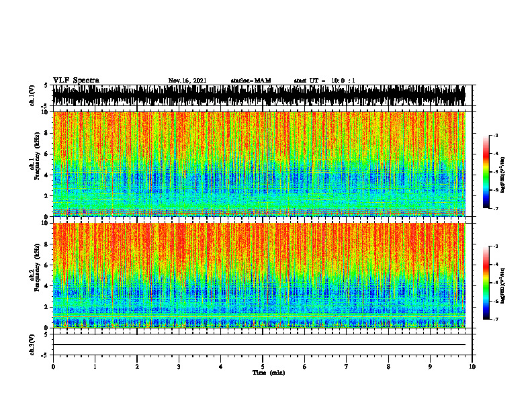Click time axis tick label "6"

(x=305, y=367)
